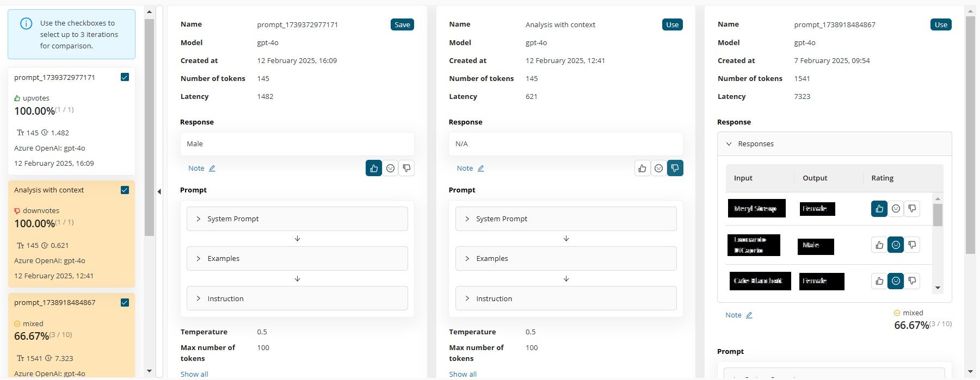
Task: Mark the 'N/A' response as neutral
Action: (x=658, y=169)
